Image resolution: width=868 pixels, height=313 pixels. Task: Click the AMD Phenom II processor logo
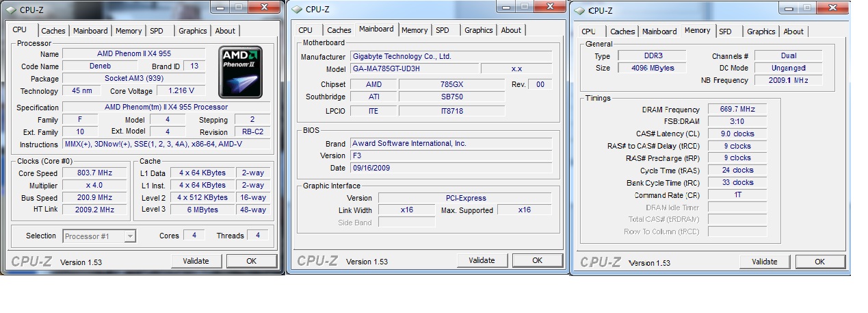(x=241, y=72)
